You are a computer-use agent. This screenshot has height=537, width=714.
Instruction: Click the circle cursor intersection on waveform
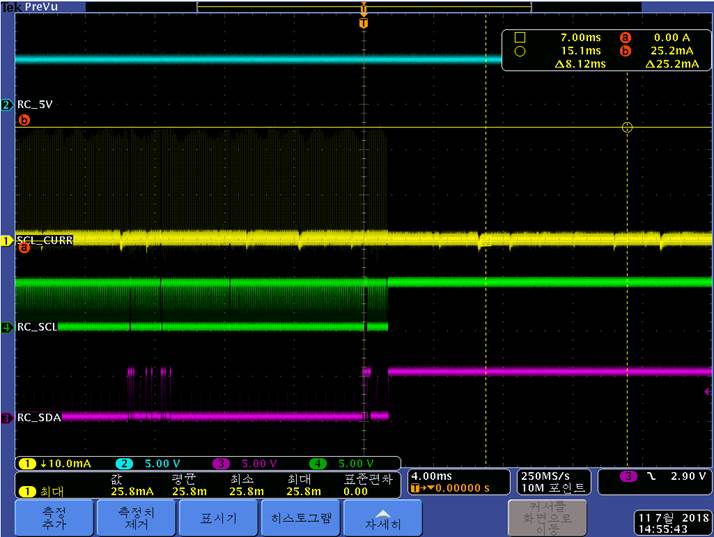[627, 128]
